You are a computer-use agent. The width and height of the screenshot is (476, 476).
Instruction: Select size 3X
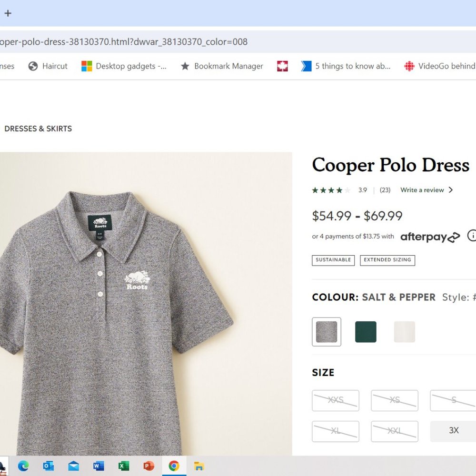click(x=453, y=431)
